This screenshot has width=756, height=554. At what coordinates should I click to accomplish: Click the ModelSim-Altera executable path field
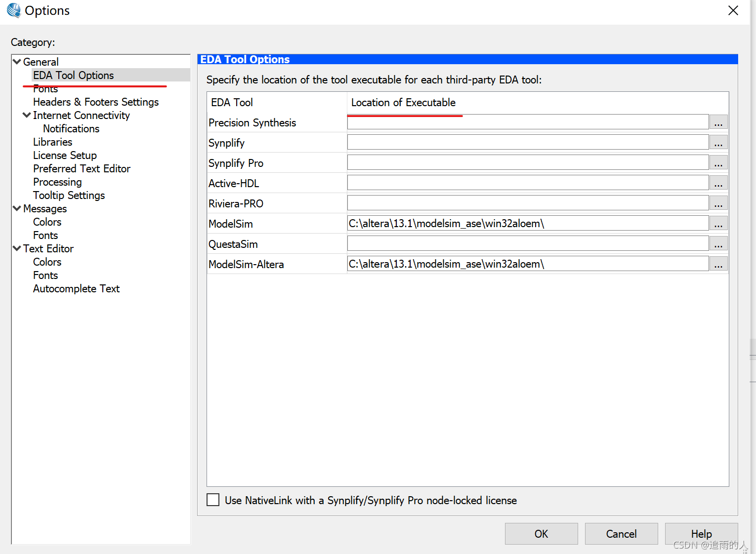pyautogui.click(x=528, y=264)
